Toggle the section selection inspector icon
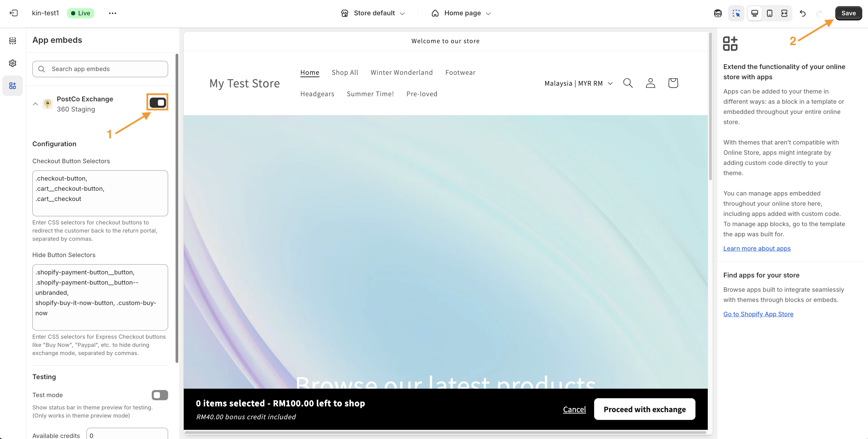Screen dimensions: 868x439 click(x=736, y=13)
